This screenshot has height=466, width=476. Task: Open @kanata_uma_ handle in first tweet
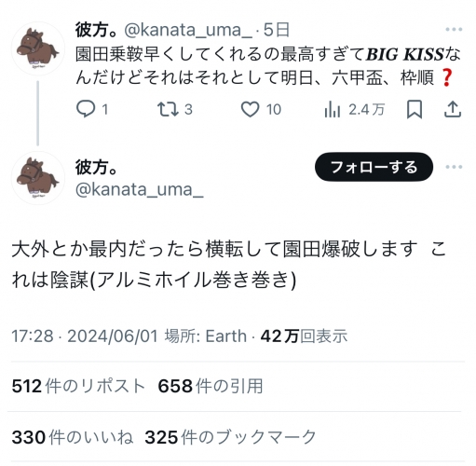pos(188,30)
